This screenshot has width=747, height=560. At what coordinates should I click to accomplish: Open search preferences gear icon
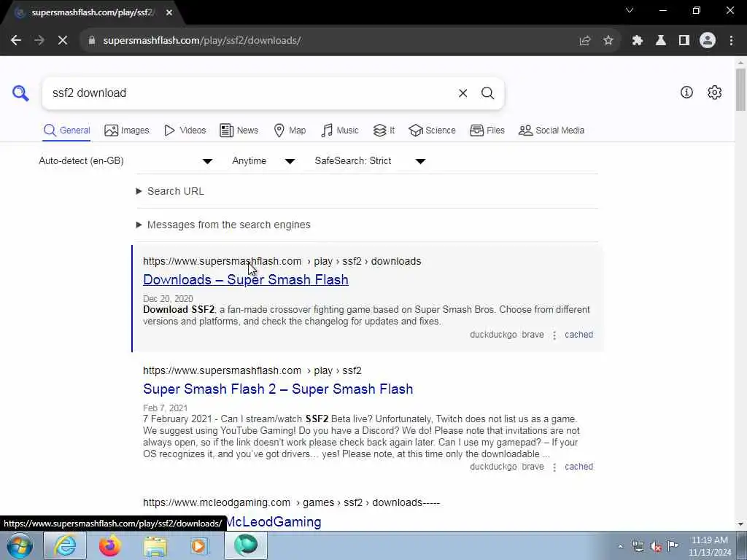tap(715, 93)
